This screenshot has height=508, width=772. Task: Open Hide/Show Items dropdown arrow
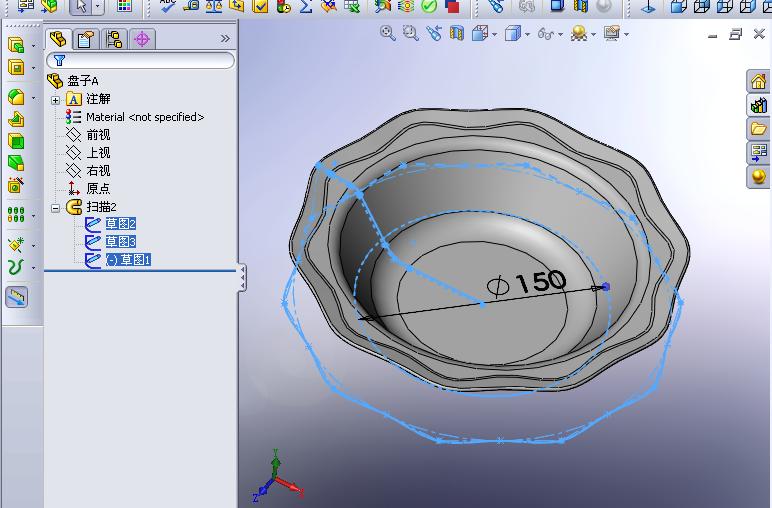(560, 34)
